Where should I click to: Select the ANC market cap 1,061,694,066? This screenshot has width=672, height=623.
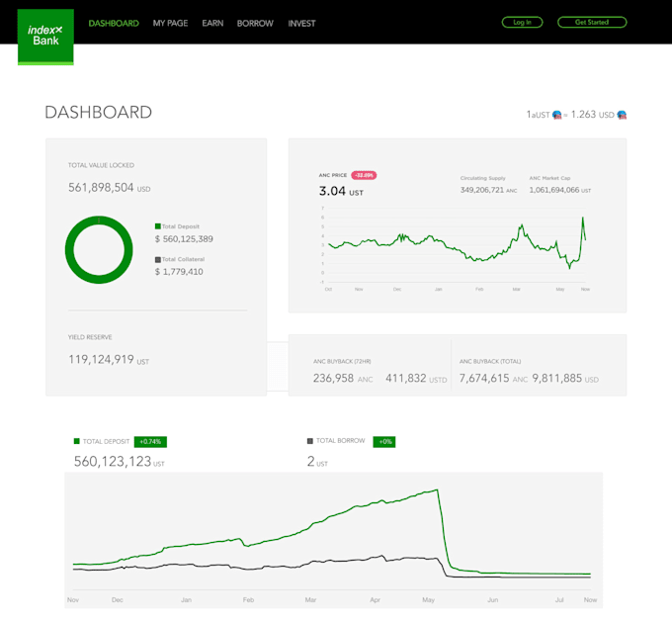tap(554, 190)
